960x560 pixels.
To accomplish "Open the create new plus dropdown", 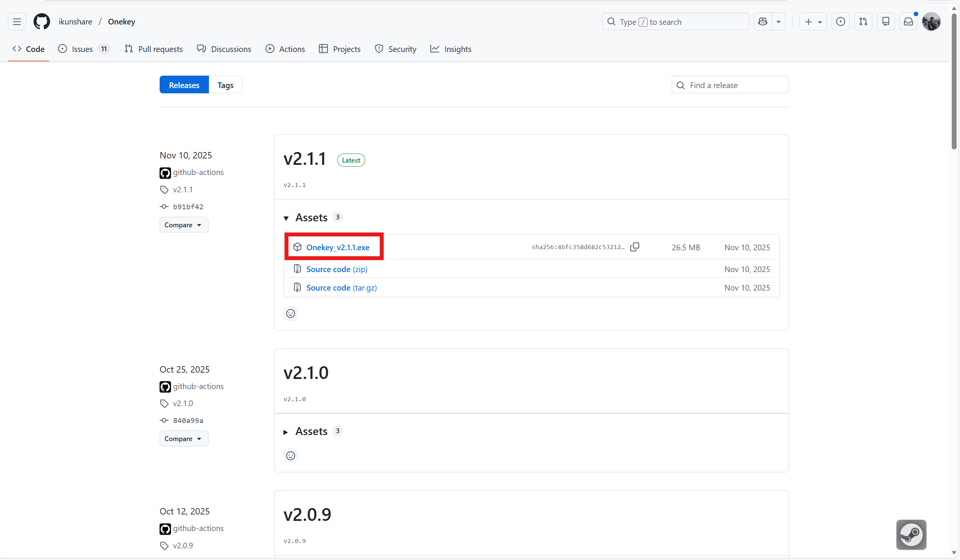I will click(813, 22).
